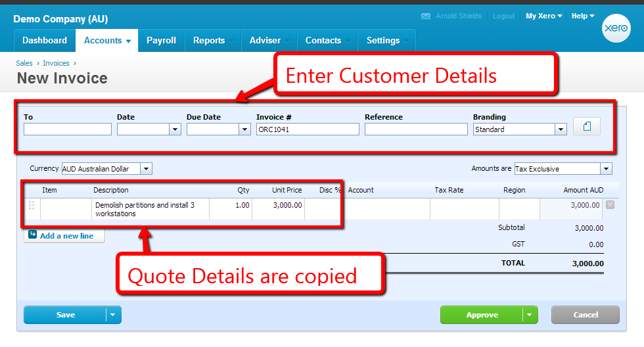Image resolution: width=644 pixels, height=347 pixels.
Task: Click the Unit Price cell showing 3,000.00
Action: [x=279, y=209]
